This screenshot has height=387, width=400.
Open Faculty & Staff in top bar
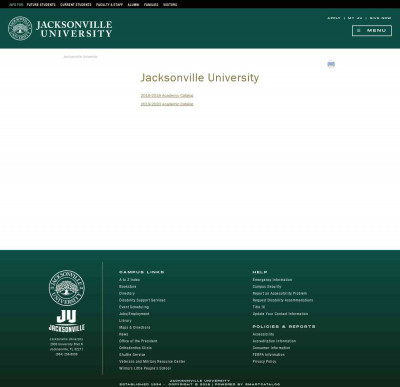click(x=109, y=5)
